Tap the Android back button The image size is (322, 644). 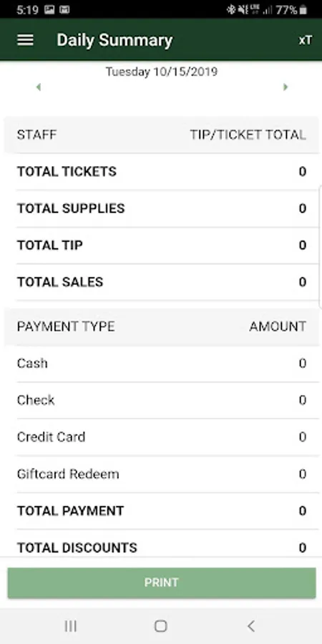click(251, 626)
